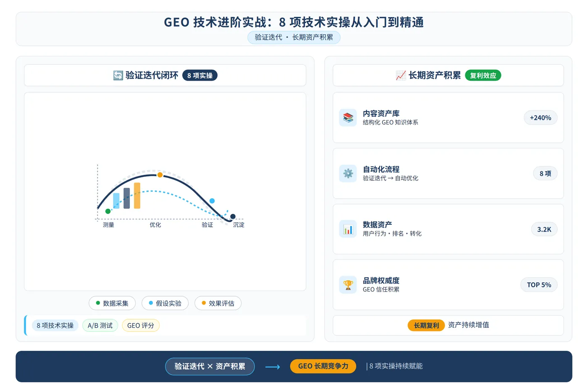Image resolution: width=588 pixels, height=392 pixels.
Task: Click the refresh icon beside 验证迭代闭环
Action: click(x=118, y=75)
